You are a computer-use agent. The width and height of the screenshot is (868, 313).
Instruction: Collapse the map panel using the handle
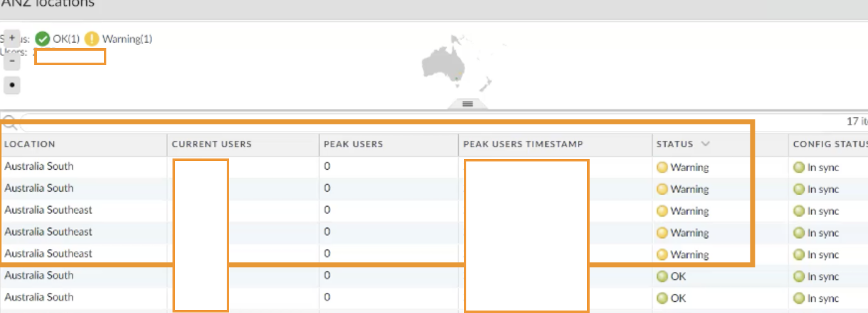pos(467,104)
